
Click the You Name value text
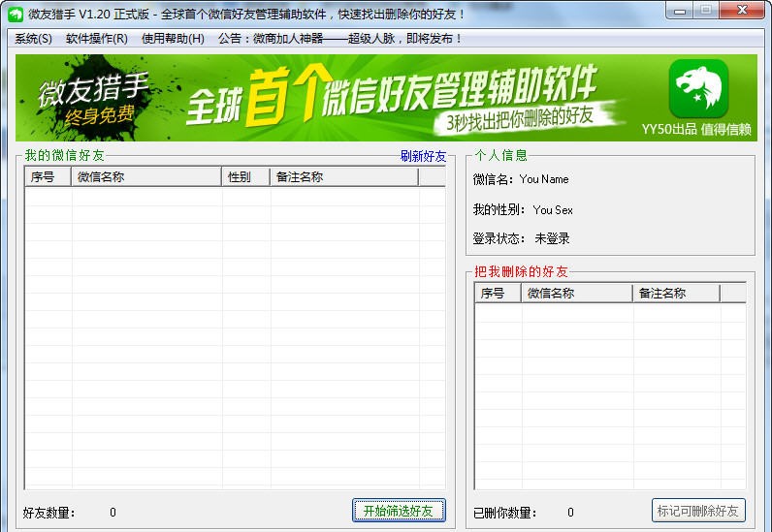click(x=544, y=179)
